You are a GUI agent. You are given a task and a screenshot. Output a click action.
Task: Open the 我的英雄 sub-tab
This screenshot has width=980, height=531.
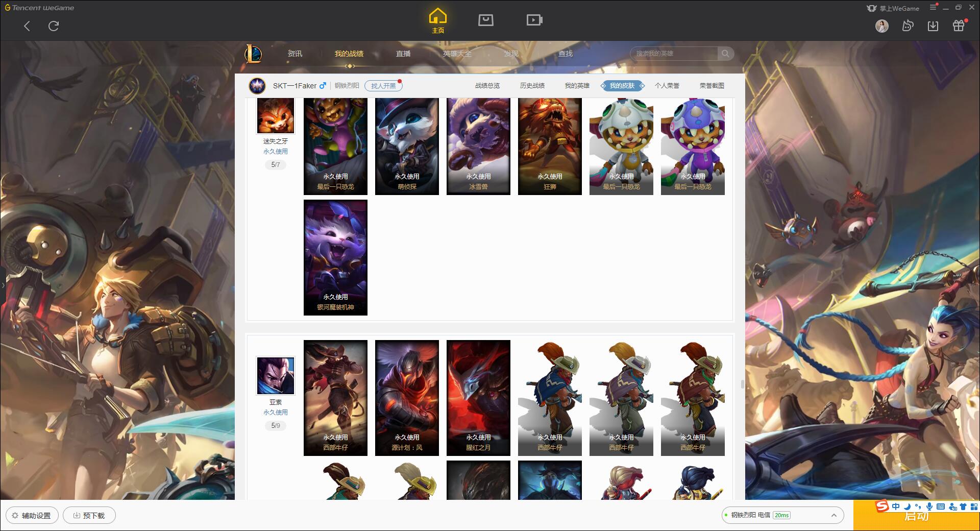pyautogui.click(x=577, y=86)
